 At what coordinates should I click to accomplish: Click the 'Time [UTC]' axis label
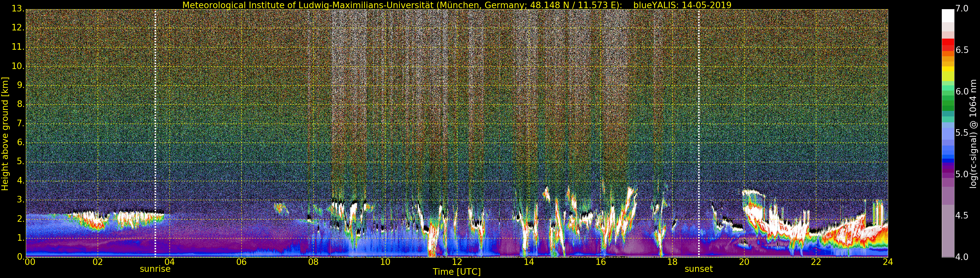point(457,272)
